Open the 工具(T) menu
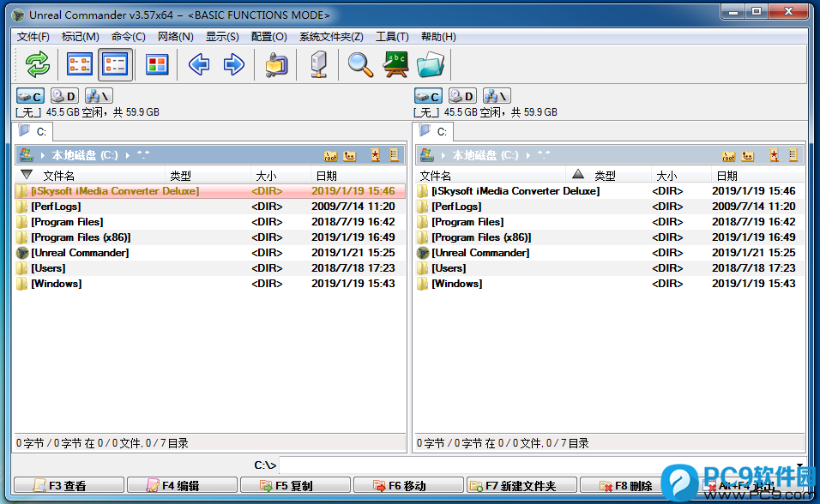 [392, 37]
